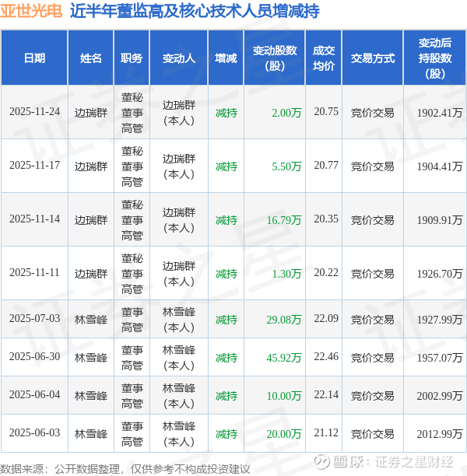Click the share change value 1.30万

coord(286,274)
